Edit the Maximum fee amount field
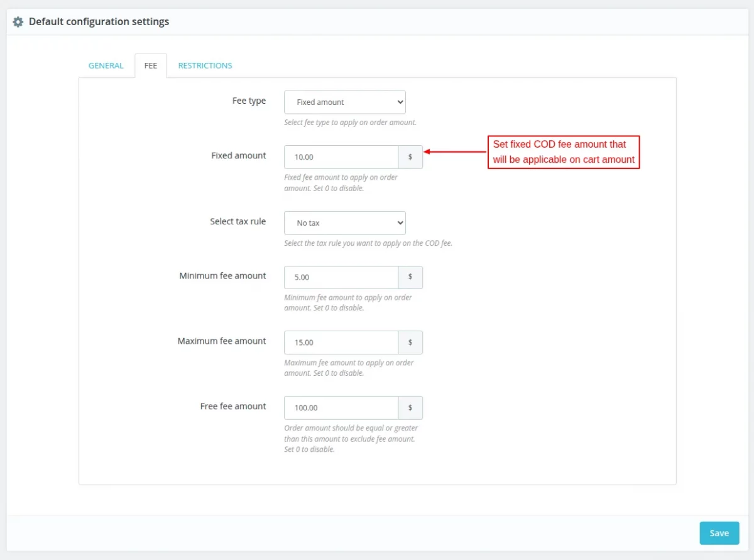The image size is (754, 560). pyautogui.click(x=341, y=343)
